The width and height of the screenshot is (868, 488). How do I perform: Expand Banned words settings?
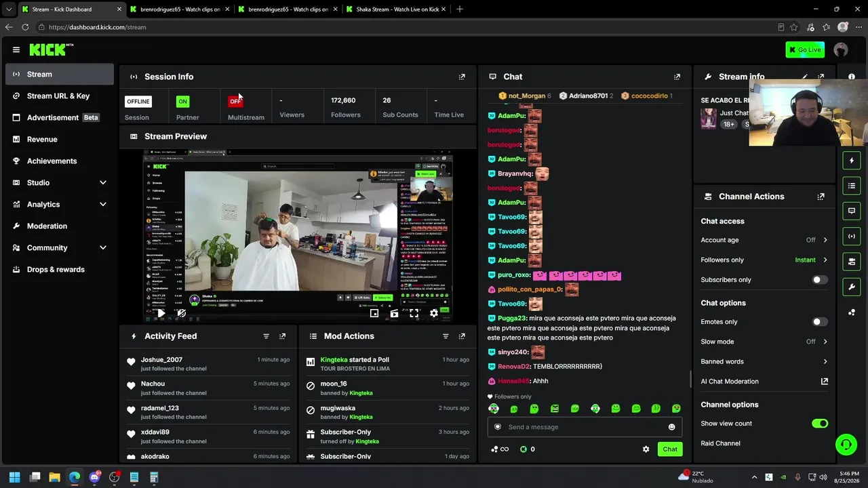click(764, 361)
